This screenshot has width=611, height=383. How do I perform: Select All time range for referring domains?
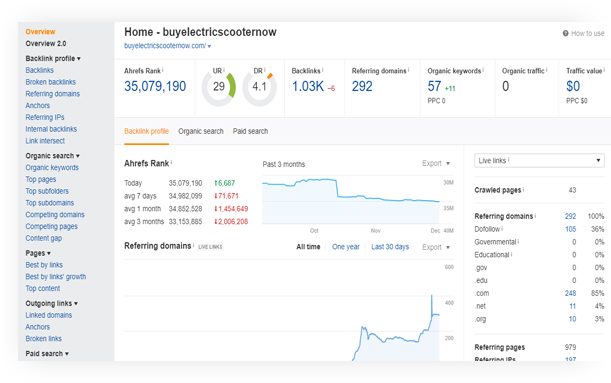coord(308,247)
